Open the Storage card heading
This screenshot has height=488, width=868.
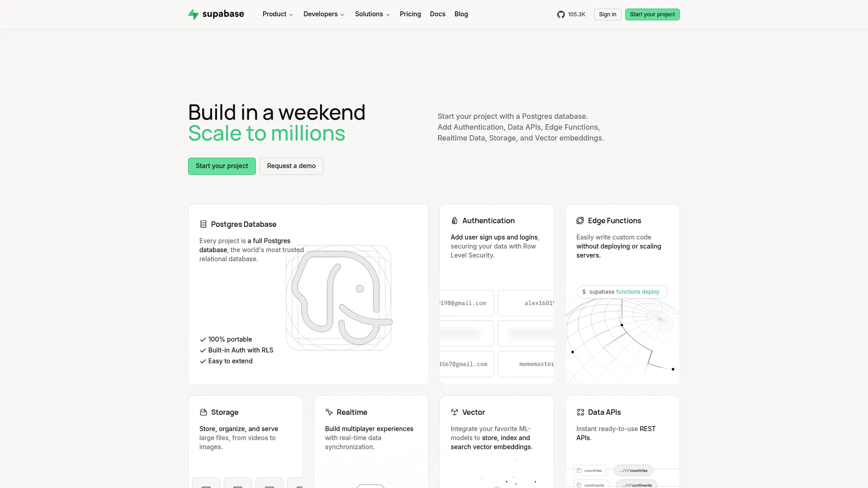[225, 412]
